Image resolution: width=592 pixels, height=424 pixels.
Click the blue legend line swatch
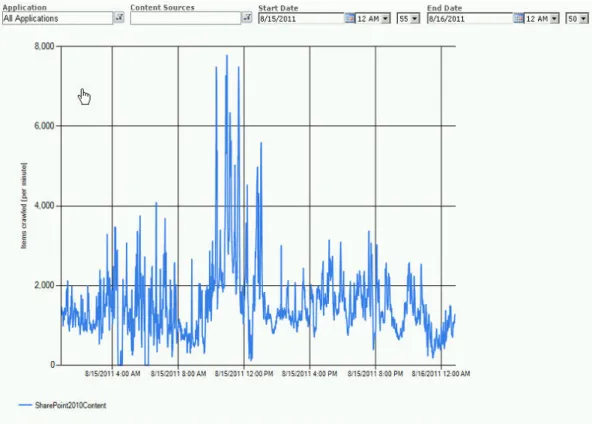[25, 405]
